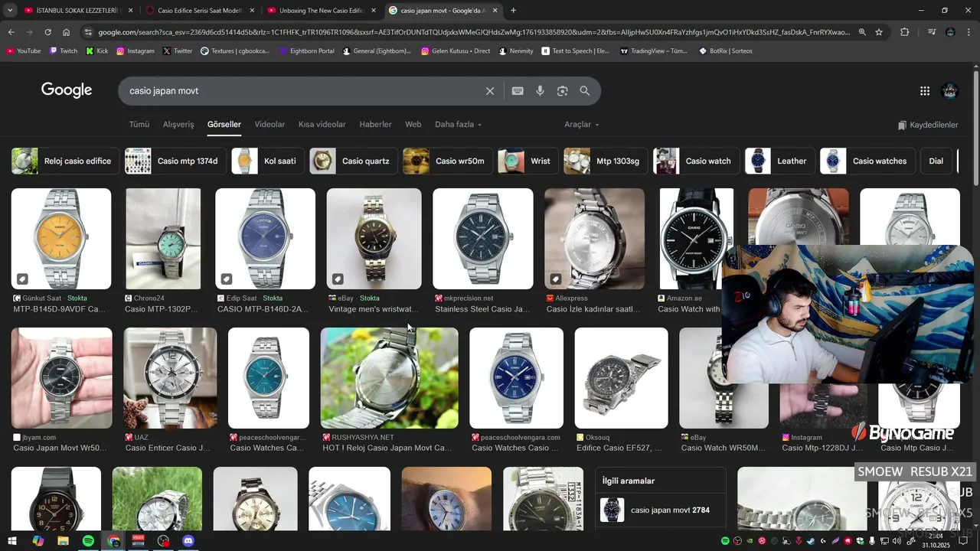The width and height of the screenshot is (980, 551).
Task: Open BotRix Sorteos bookmark
Action: (x=726, y=51)
